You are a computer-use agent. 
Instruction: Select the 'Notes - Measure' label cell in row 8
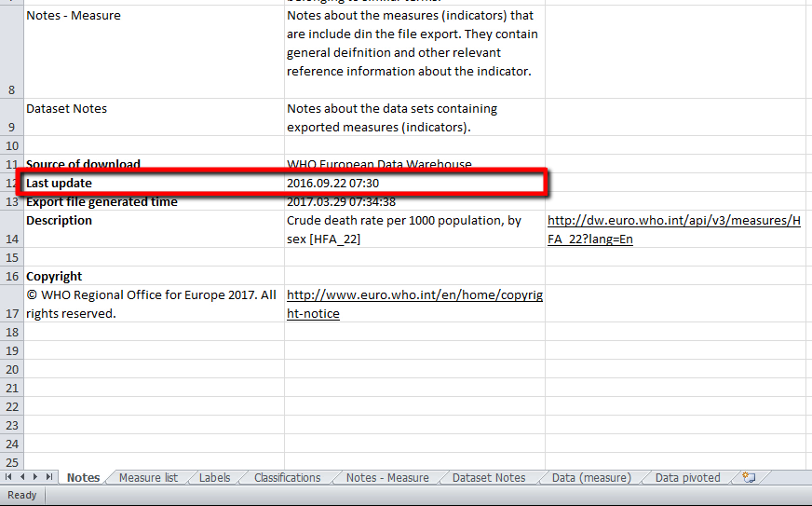click(x=155, y=52)
